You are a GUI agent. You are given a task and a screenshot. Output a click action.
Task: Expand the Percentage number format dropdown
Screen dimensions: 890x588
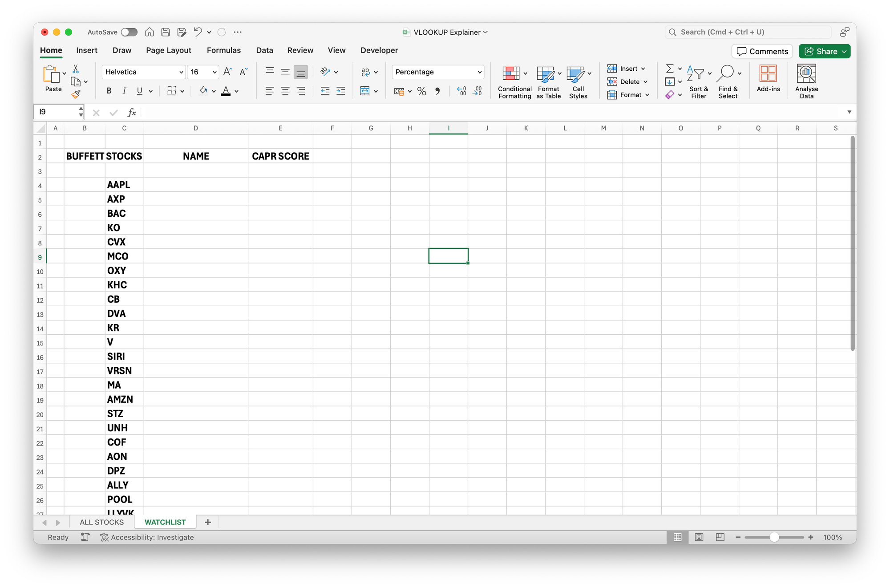click(x=479, y=72)
